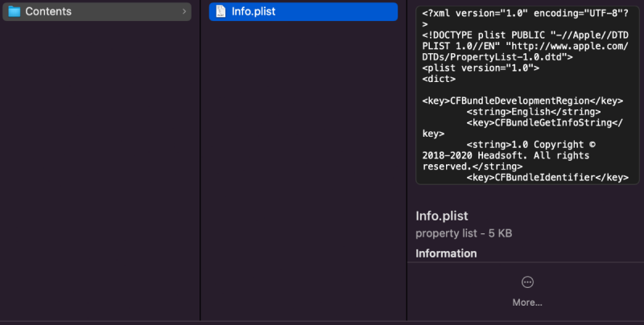
Task: Click the circled ellipsis More icon
Action: click(x=527, y=282)
